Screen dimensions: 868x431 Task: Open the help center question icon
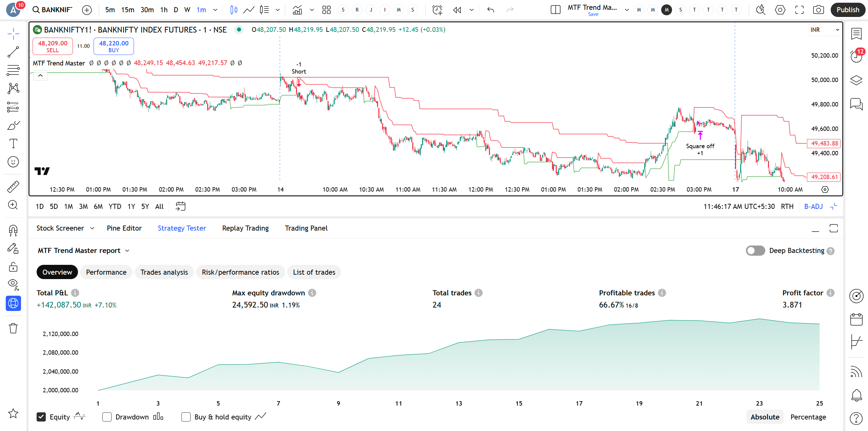click(856, 418)
